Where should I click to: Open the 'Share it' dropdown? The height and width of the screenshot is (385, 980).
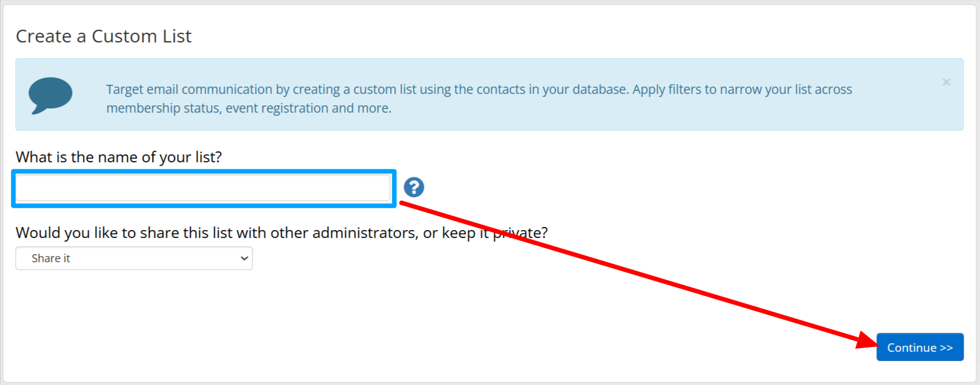(x=134, y=258)
